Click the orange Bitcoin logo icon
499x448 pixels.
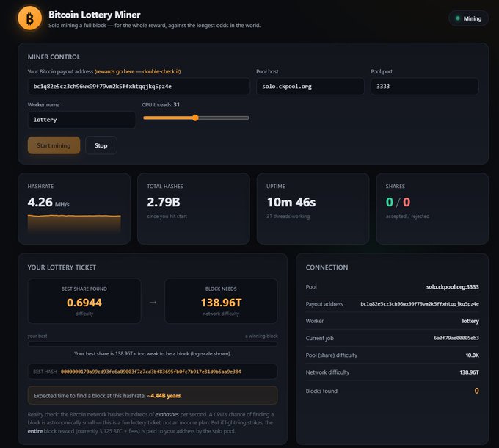point(29,19)
